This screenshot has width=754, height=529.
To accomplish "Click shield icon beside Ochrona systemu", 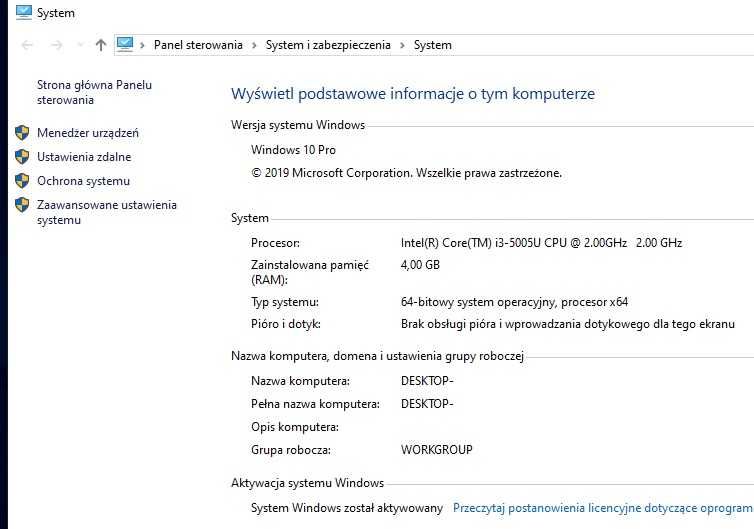I will 22,181.
